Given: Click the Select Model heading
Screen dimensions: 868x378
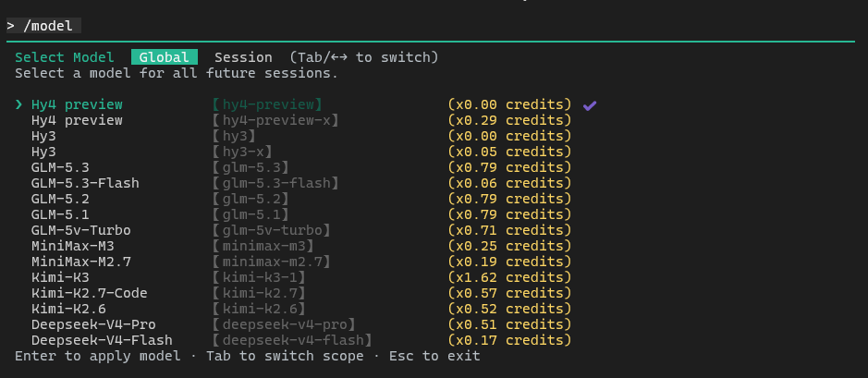Looking at the screenshot, I should (x=64, y=57).
